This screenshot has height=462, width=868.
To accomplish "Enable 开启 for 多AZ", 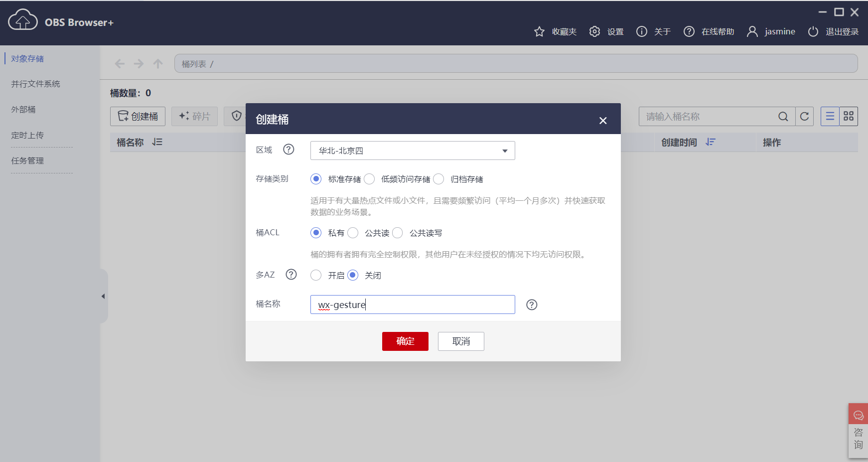I will click(316, 275).
